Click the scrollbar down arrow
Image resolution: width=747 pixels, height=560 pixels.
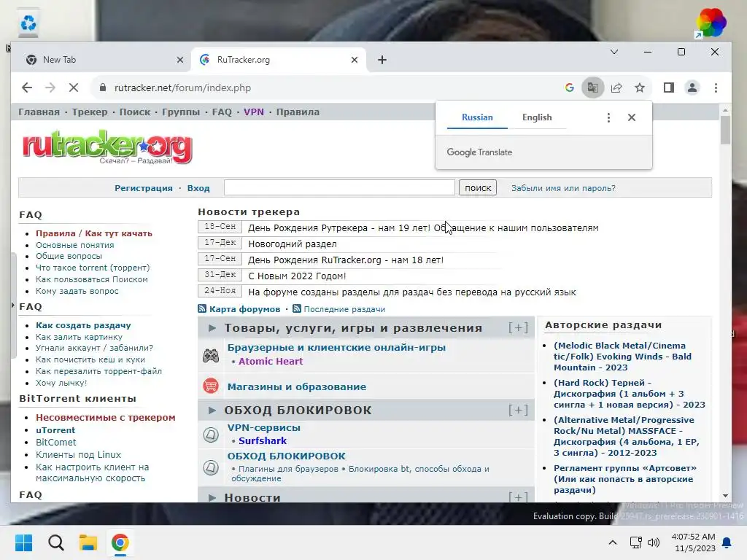pyautogui.click(x=725, y=496)
